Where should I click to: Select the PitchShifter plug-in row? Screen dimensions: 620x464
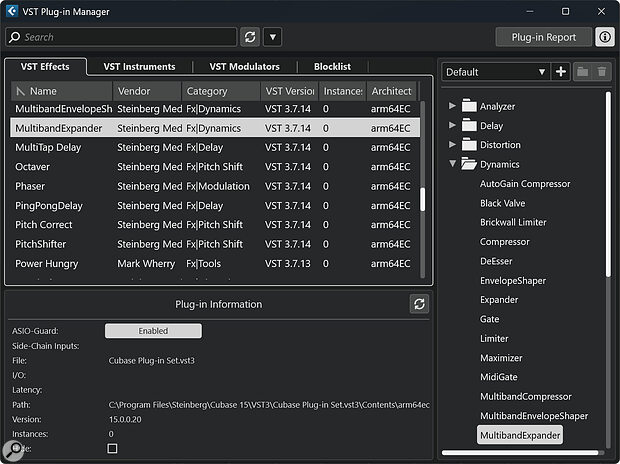[215, 244]
